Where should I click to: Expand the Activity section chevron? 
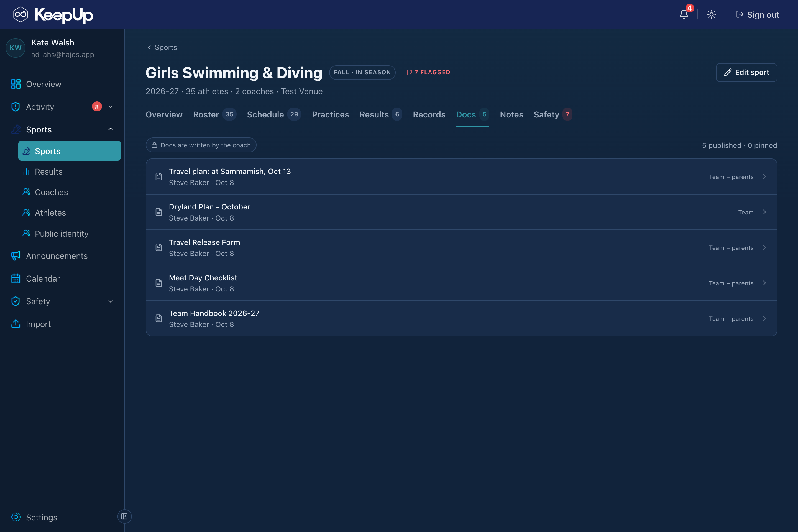pos(111,106)
